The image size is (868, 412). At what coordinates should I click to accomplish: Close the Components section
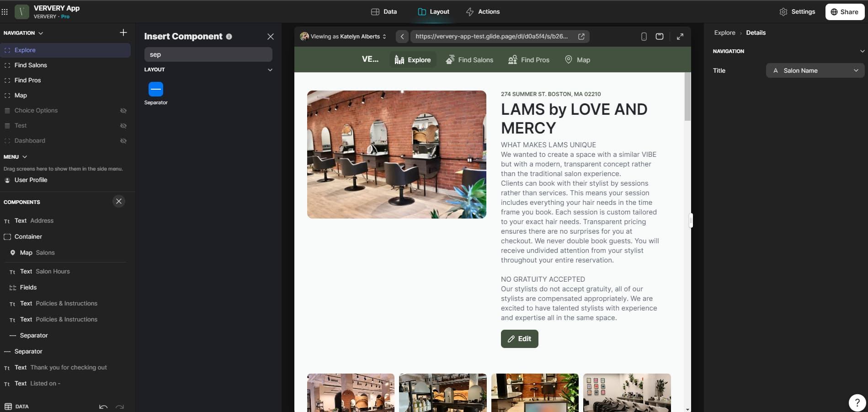coord(119,201)
